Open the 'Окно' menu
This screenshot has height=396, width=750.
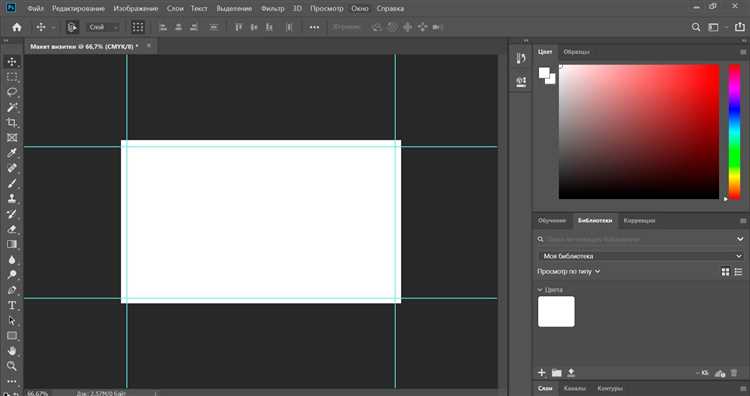point(360,9)
